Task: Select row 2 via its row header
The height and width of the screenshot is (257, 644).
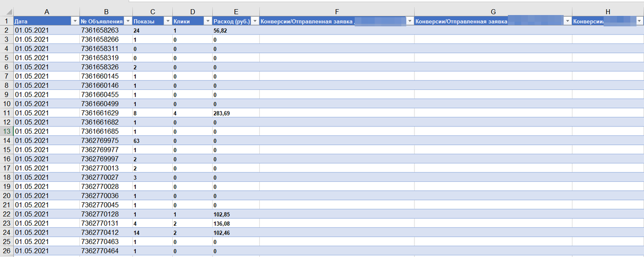Action: coord(7,31)
